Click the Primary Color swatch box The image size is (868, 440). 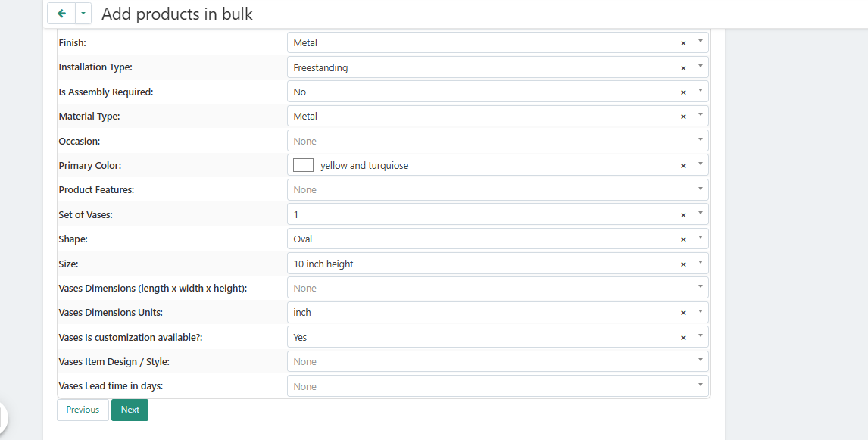[x=303, y=165]
